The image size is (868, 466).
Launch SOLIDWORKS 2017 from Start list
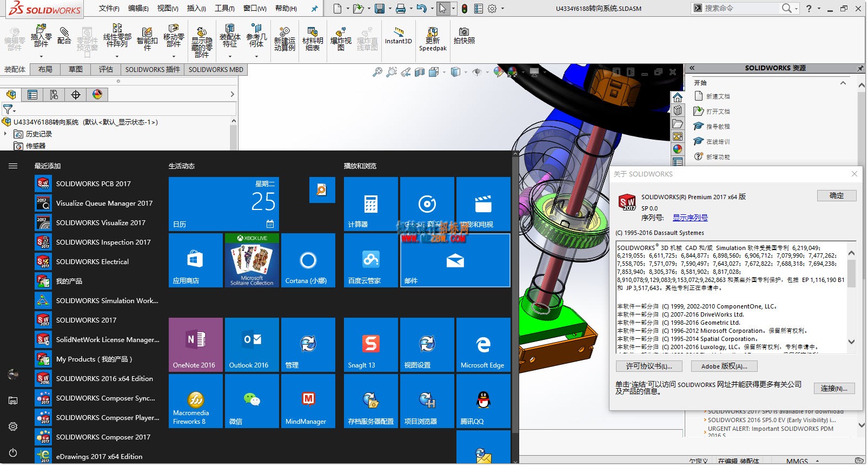pyautogui.click(x=86, y=320)
